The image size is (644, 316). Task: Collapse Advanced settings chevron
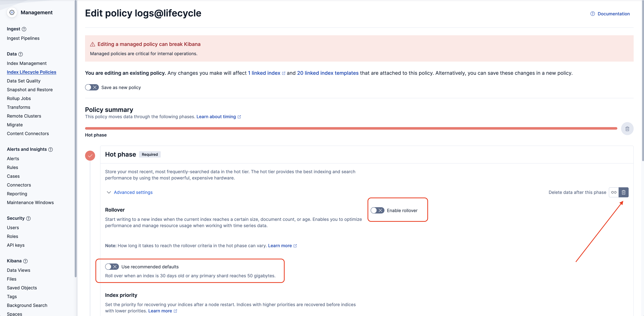pos(109,192)
